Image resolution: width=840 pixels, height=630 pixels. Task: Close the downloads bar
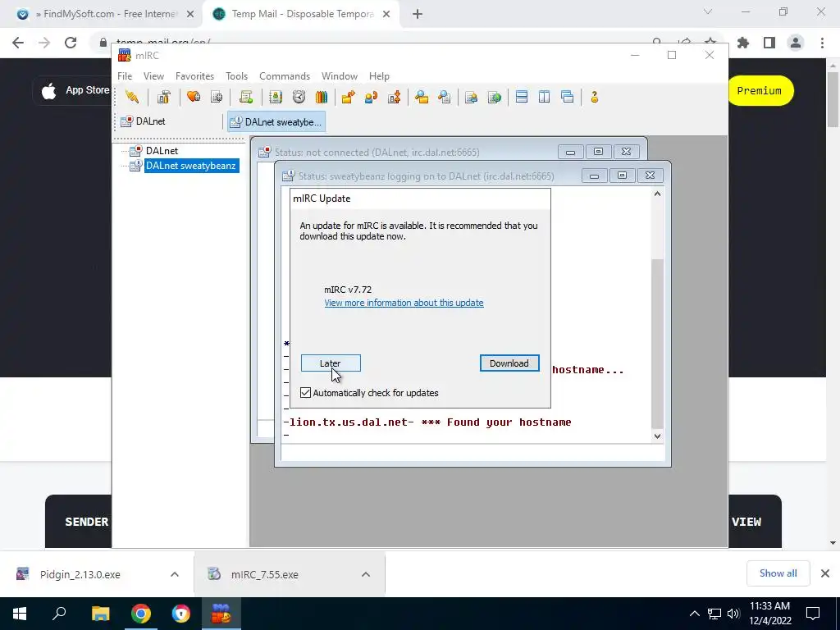(825, 573)
